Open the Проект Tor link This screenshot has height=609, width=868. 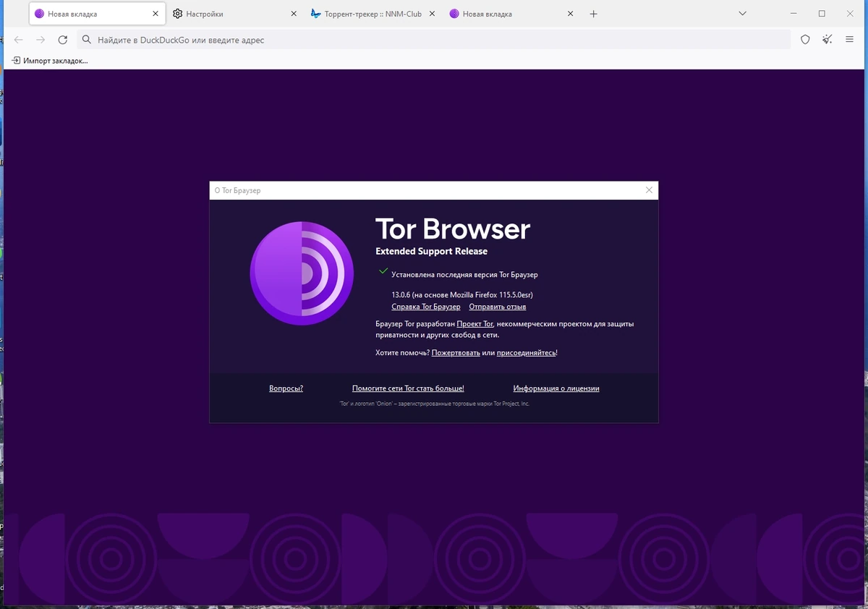point(475,324)
